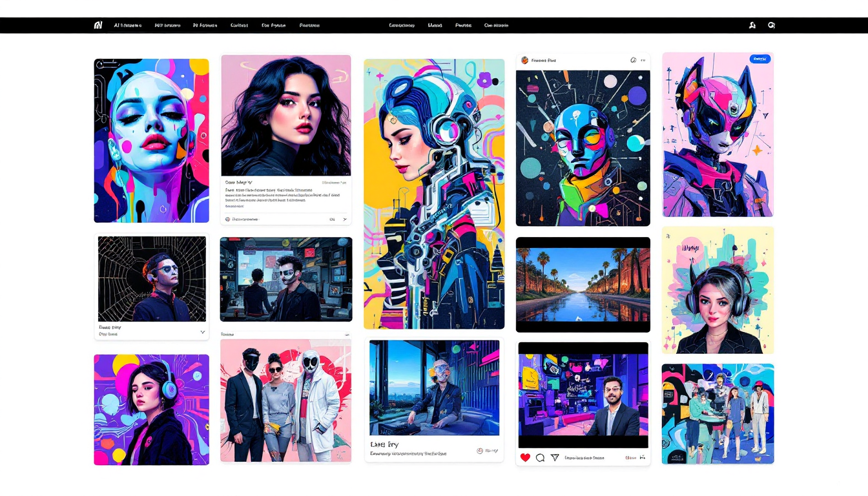Expand the chevron under the spiderweb portrait card
Image resolution: width=868 pixels, height=496 pixels.
[x=202, y=332]
